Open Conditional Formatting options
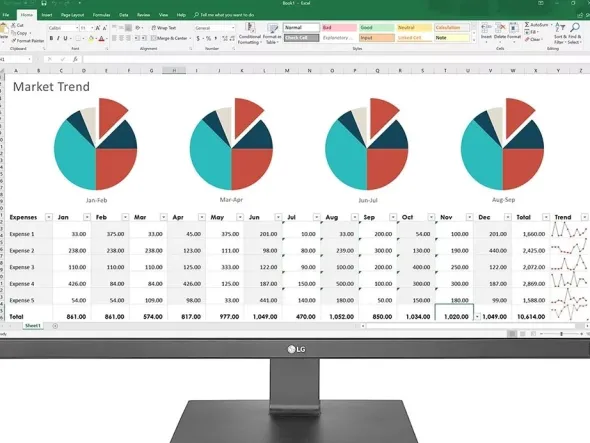Image resolution: width=590 pixels, height=443 pixels. click(249, 33)
